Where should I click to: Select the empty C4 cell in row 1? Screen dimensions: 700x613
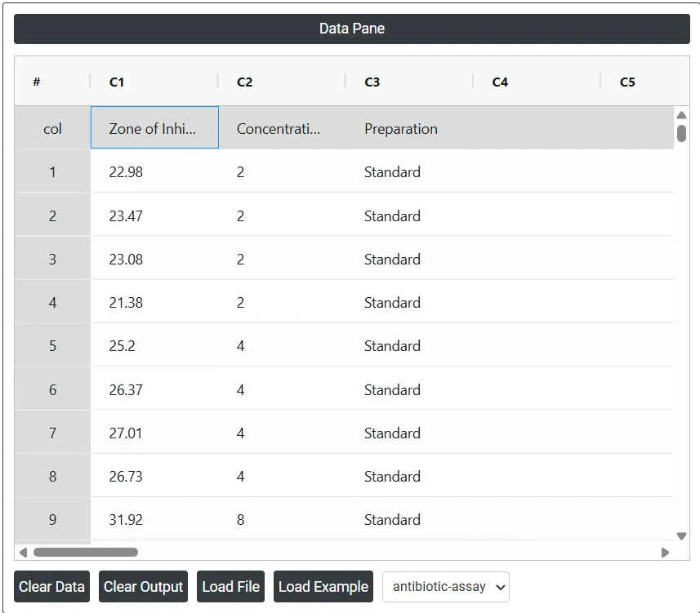tap(537, 171)
